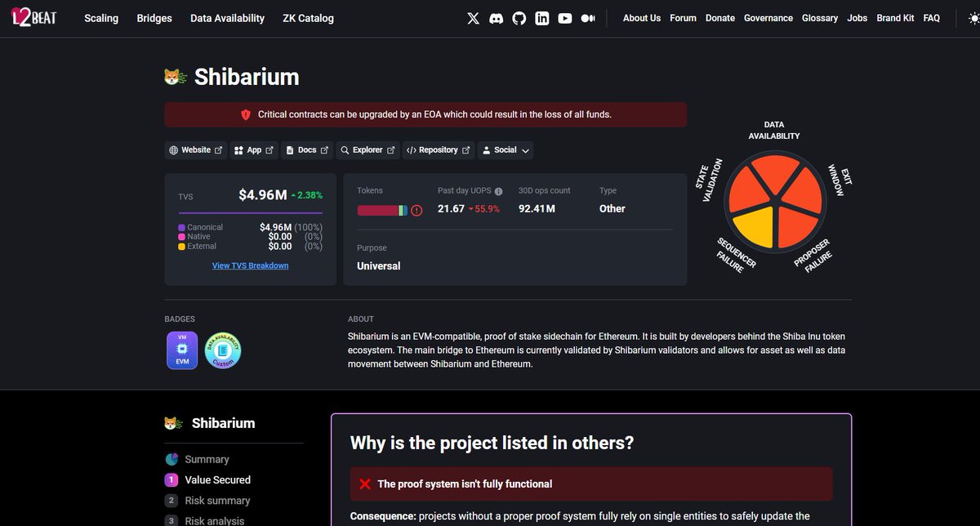The width and height of the screenshot is (980, 526).
Task: Click the Summary icon in sidebar
Action: (x=171, y=459)
